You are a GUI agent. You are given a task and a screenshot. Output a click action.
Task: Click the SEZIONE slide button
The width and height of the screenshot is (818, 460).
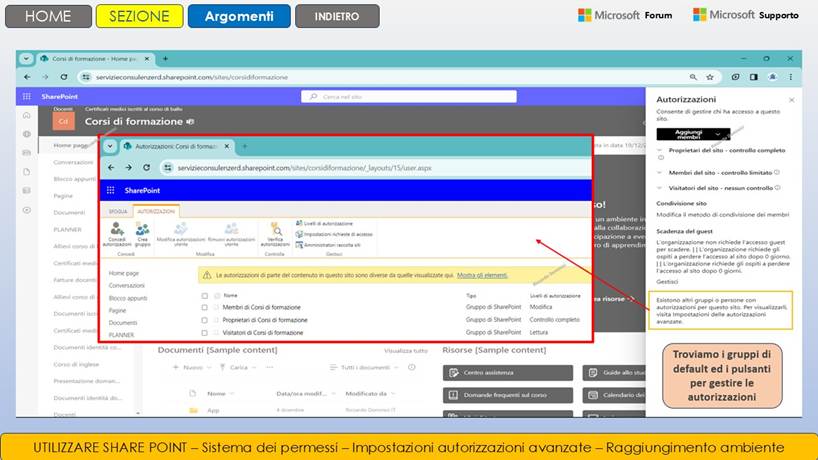pyautogui.click(x=139, y=16)
